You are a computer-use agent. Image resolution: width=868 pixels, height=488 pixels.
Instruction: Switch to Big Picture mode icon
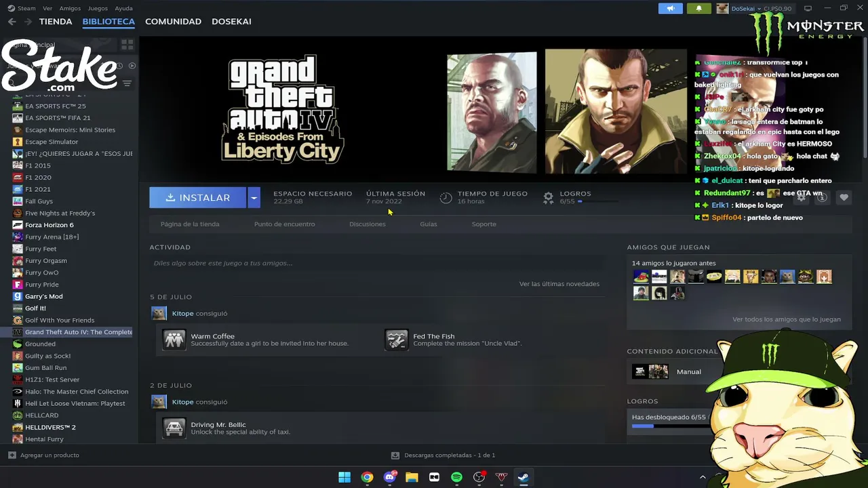pos(808,8)
